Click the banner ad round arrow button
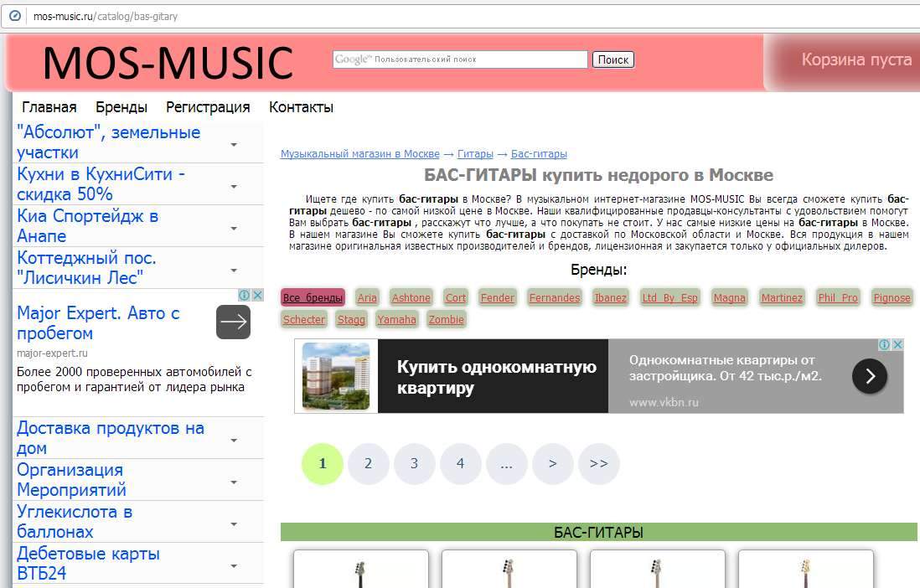This screenshot has width=920, height=588. click(870, 376)
